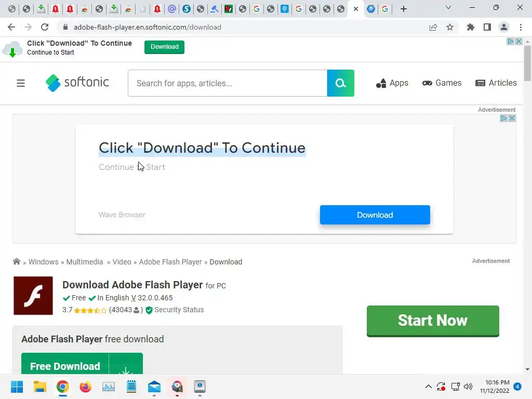Viewport: 532px width, 399px height.
Task: Open the Video breadcrumb link
Action: (x=122, y=262)
